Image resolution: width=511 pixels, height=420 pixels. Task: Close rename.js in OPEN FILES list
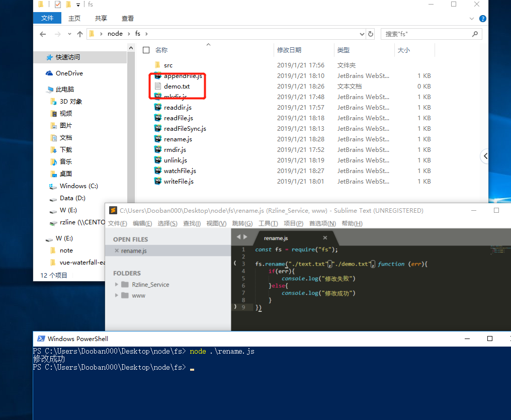point(117,250)
